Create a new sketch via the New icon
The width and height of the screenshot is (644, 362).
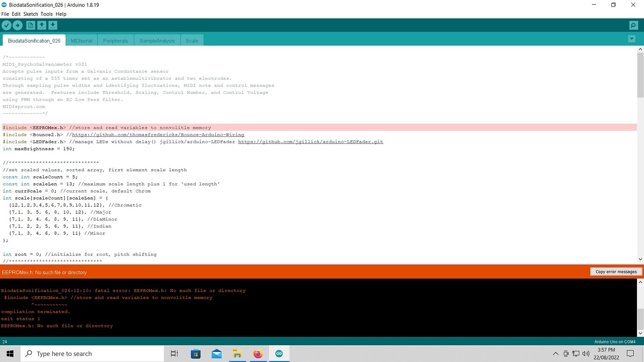[x=29, y=25]
